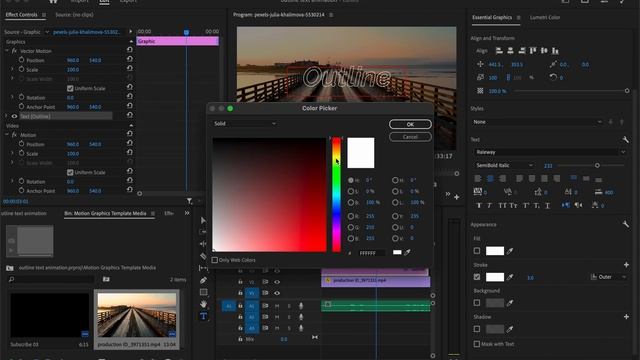Select the R radio button in Color Picker
This screenshot has height=360, width=640.
(351, 216)
